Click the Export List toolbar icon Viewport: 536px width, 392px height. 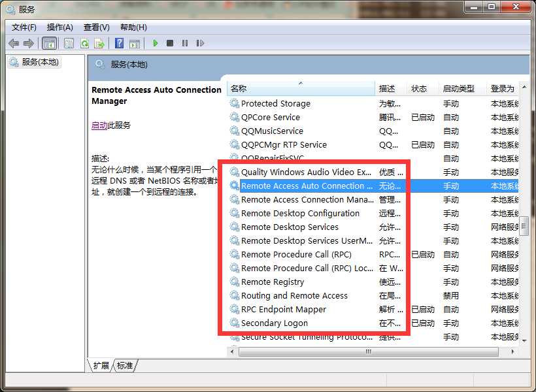[99, 43]
